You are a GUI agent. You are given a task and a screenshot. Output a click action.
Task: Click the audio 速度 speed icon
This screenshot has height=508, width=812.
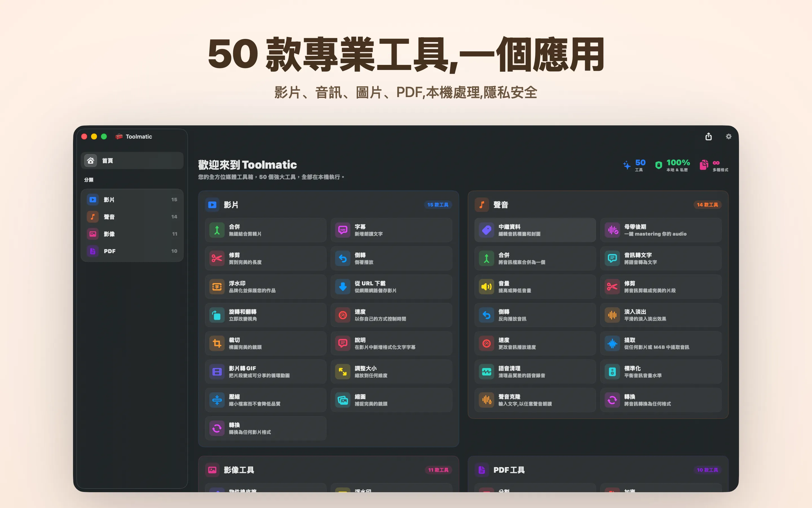point(487,343)
